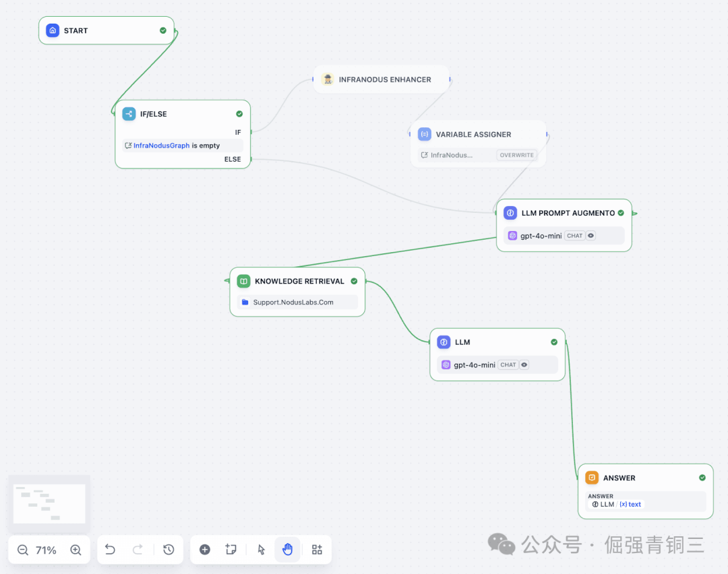Viewport: 728px width, 574px height.
Task: Click the IF/ELSE node green check status
Action: coord(239,114)
